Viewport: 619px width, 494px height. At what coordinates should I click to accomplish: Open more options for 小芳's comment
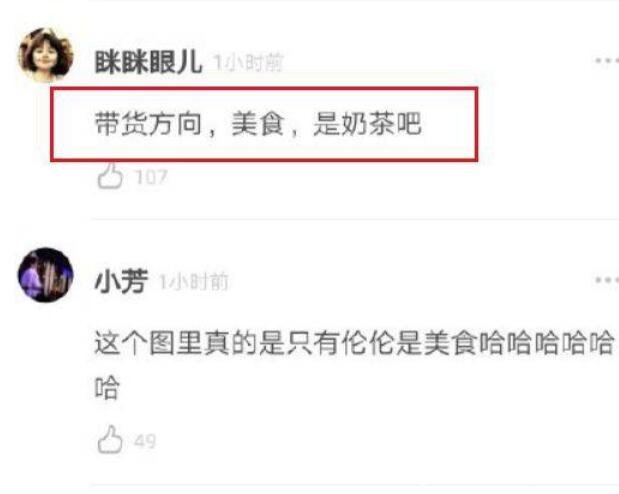(x=606, y=280)
